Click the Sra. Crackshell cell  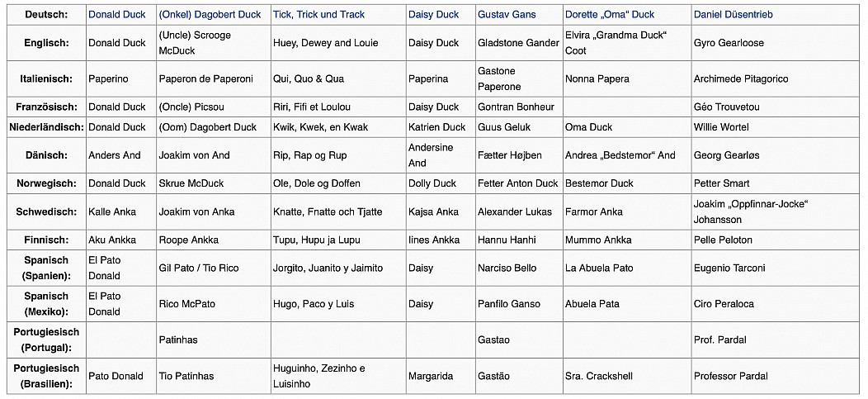tap(627, 376)
